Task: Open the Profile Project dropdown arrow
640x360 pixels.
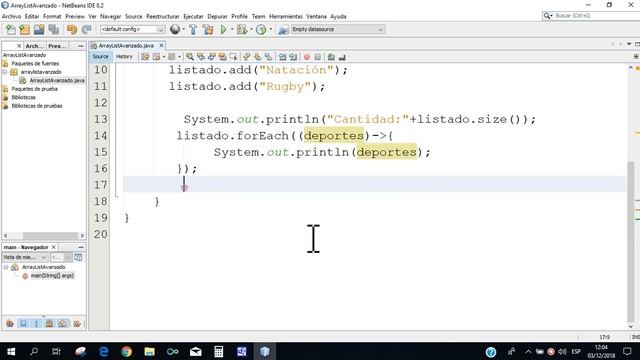Action: pyautogui.click(x=270, y=29)
